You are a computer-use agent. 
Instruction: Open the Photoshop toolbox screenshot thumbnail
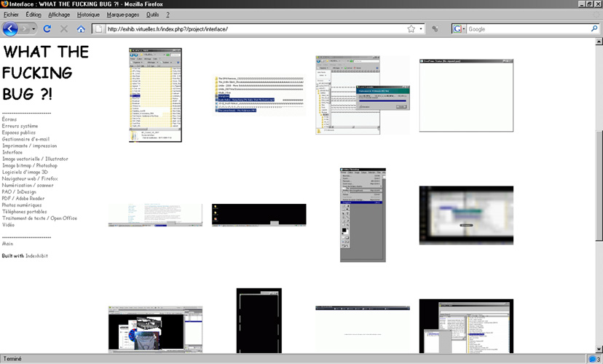(x=363, y=215)
